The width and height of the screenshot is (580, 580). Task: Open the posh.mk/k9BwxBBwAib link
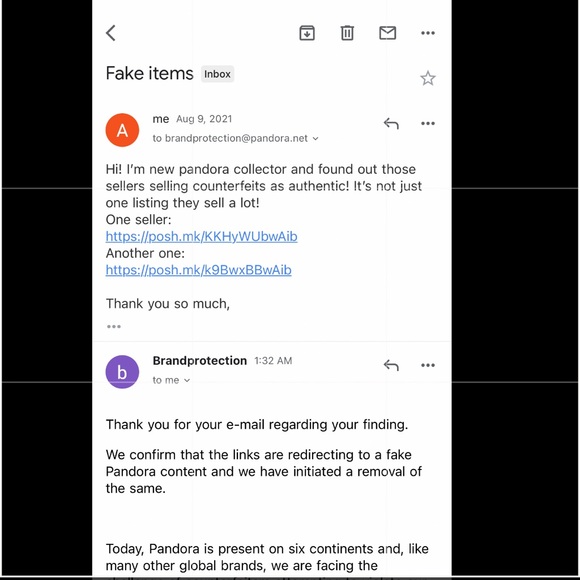click(x=199, y=270)
